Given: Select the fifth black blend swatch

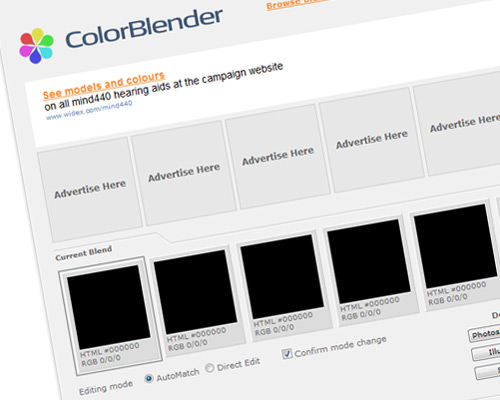Looking at the screenshot, I should coord(455,246).
